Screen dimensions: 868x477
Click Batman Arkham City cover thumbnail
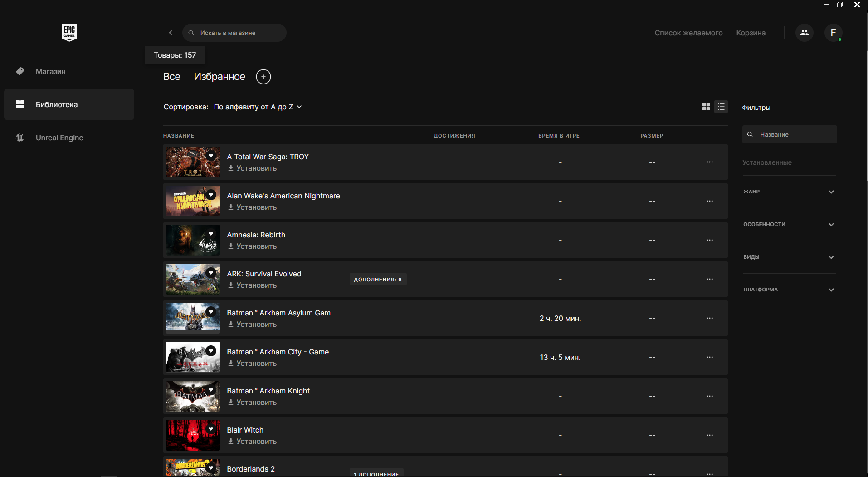(193, 357)
